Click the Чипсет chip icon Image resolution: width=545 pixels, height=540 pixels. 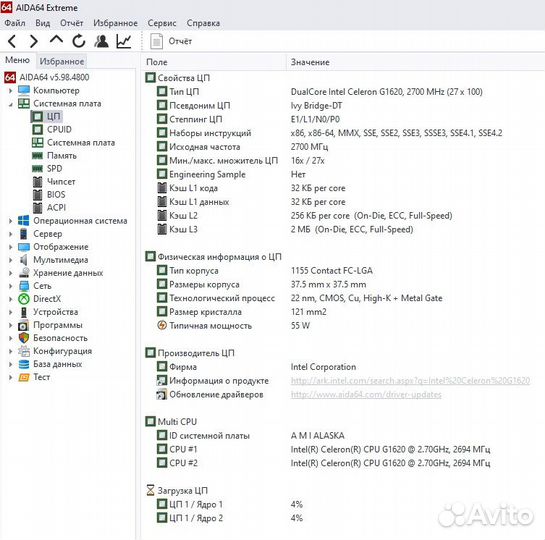click(x=38, y=182)
